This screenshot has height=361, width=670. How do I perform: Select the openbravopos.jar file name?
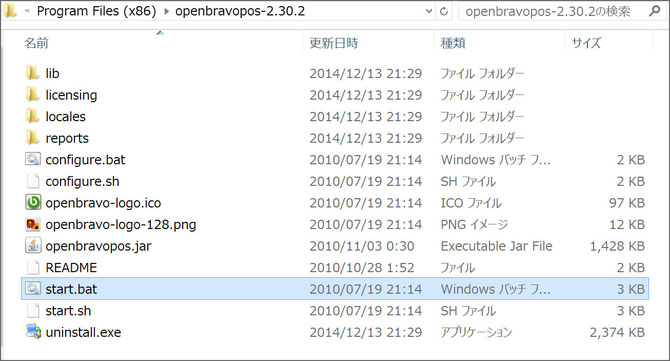click(x=98, y=246)
